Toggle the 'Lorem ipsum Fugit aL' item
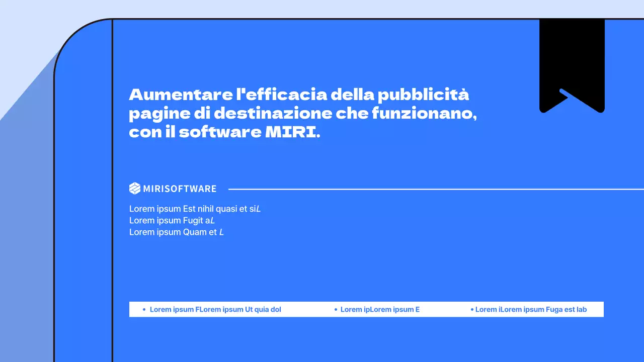 (x=171, y=220)
